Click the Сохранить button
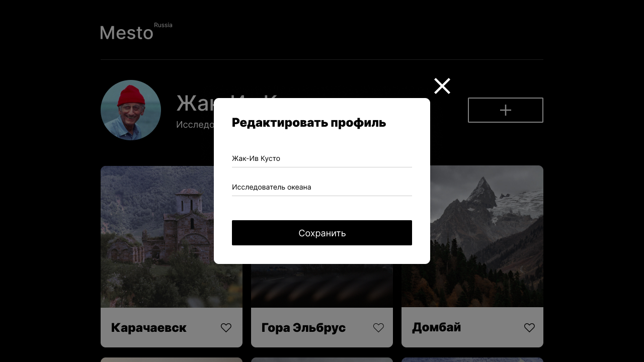This screenshot has height=362, width=644. point(322,233)
